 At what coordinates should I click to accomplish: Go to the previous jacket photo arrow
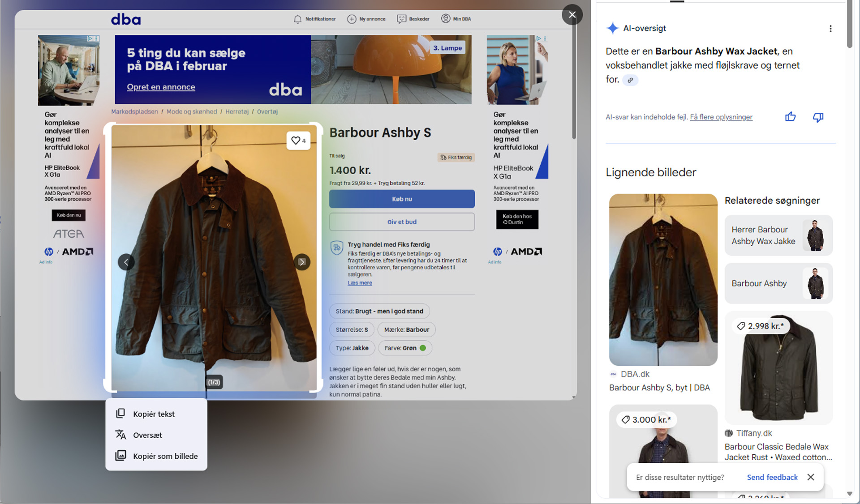(126, 262)
